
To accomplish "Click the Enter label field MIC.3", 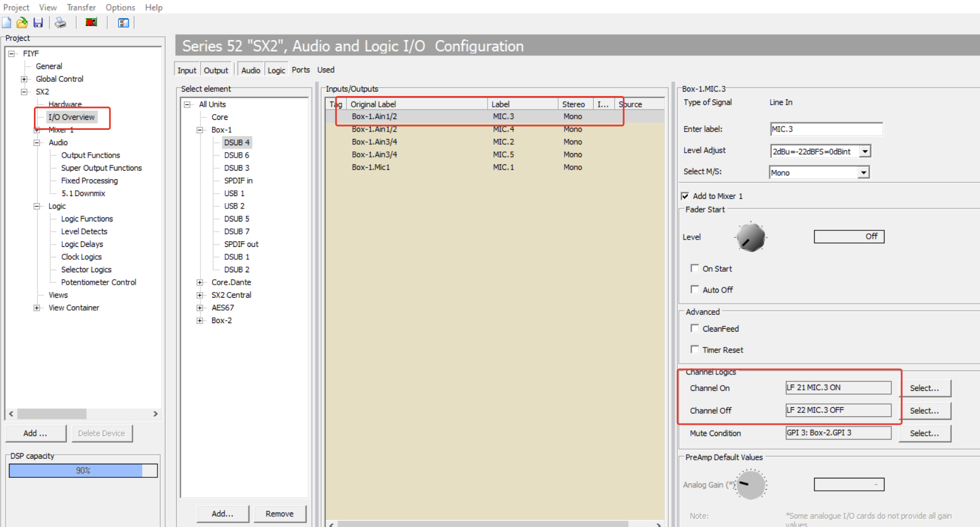I will pos(826,129).
